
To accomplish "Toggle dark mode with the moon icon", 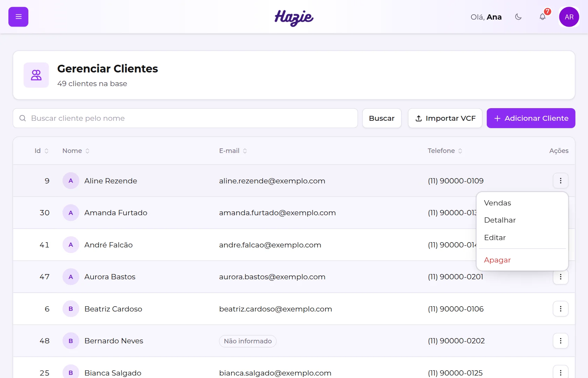I will 518,17.
